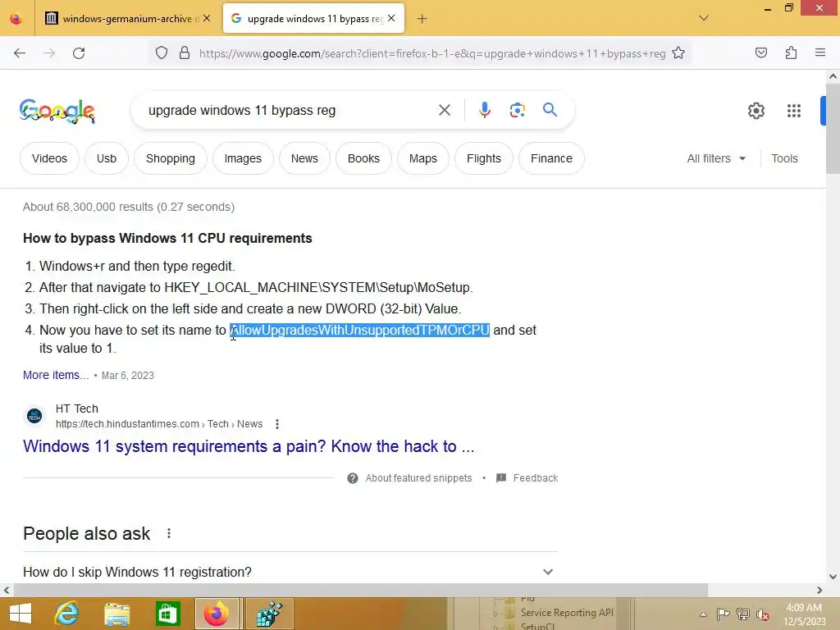Open Maps results
Viewport: 840px width, 630px height.
click(423, 158)
